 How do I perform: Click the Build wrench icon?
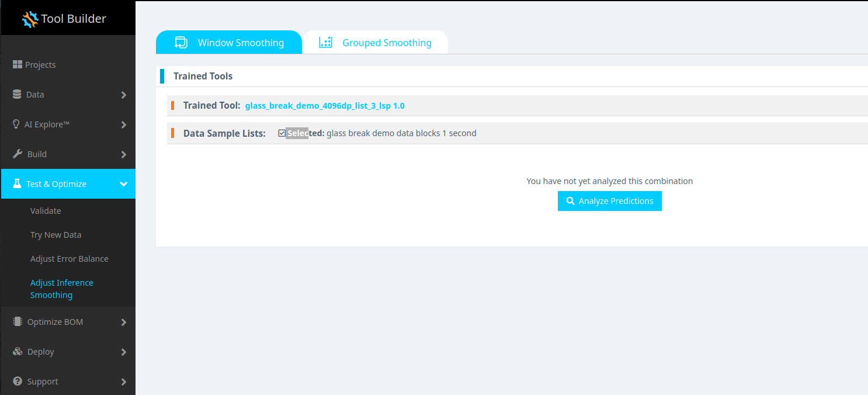pyautogui.click(x=18, y=154)
